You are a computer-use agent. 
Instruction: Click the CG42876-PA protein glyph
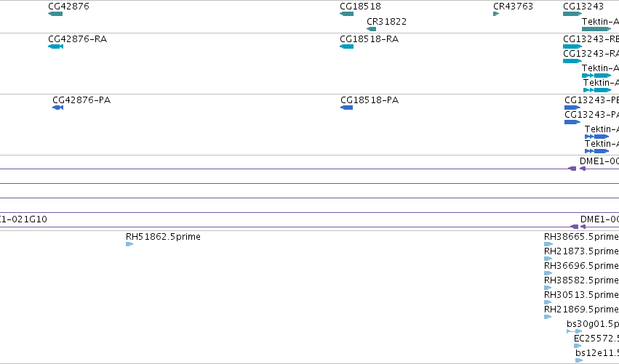point(57,108)
